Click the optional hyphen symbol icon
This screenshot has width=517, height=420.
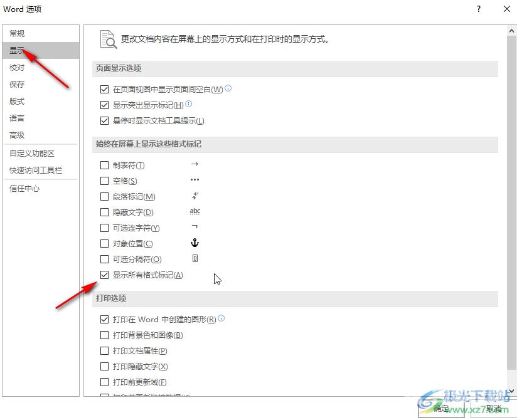point(195,227)
